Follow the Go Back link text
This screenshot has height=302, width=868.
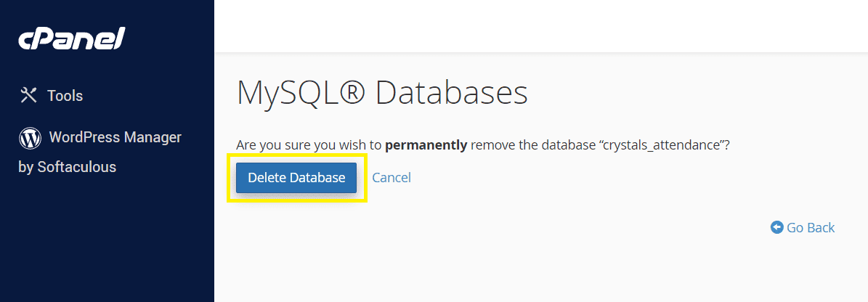[811, 228]
